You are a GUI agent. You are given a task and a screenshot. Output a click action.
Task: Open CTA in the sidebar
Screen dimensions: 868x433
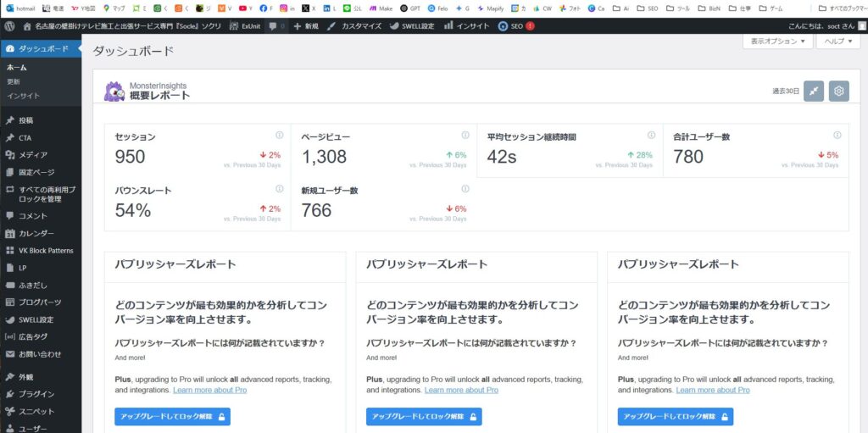(41, 138)
